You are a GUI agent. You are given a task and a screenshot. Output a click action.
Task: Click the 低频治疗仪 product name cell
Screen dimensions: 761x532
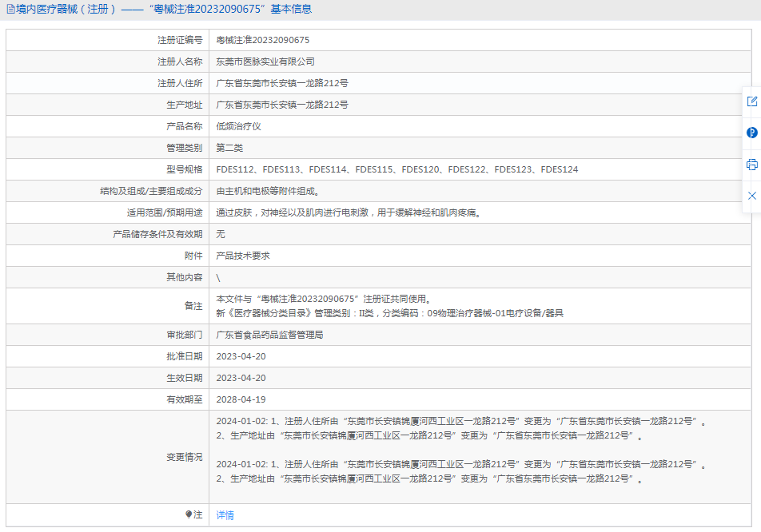click(x=238, y=126)
